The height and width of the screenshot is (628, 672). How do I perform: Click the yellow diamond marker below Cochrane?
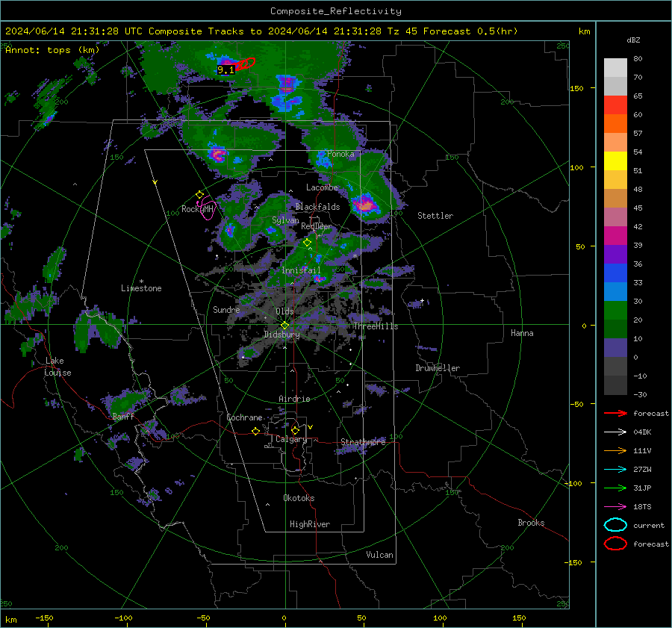[255, 431]
